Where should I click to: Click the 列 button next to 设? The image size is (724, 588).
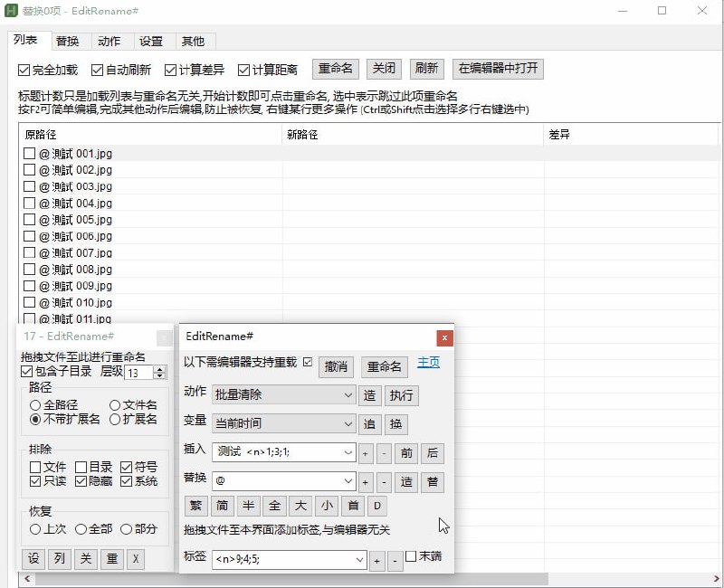pyautogui.click(x=57, y=559)
